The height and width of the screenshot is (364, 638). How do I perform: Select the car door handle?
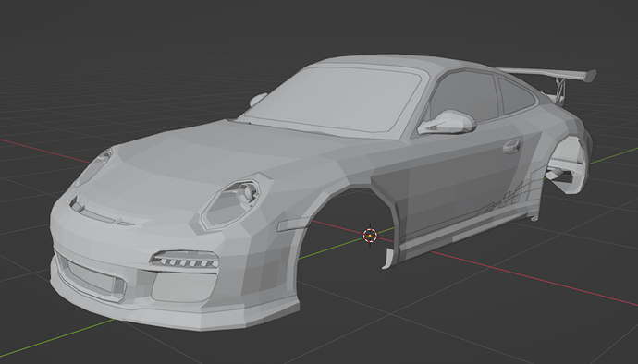point(511,146)
